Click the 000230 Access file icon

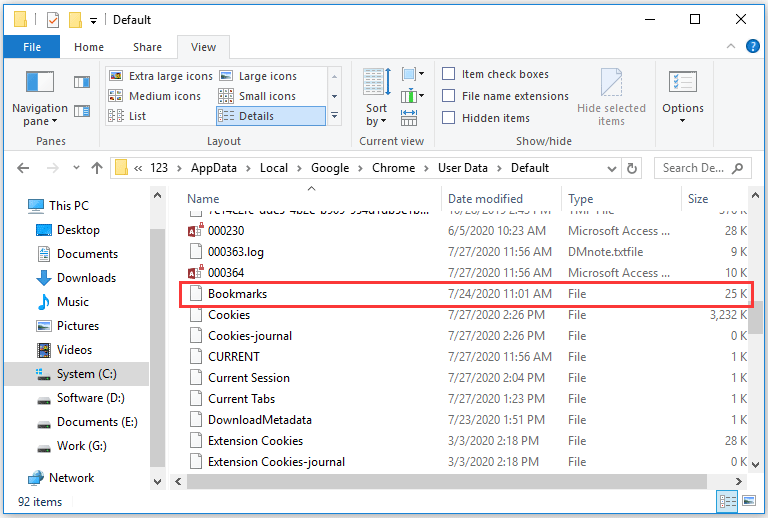(x=196, y=230)
